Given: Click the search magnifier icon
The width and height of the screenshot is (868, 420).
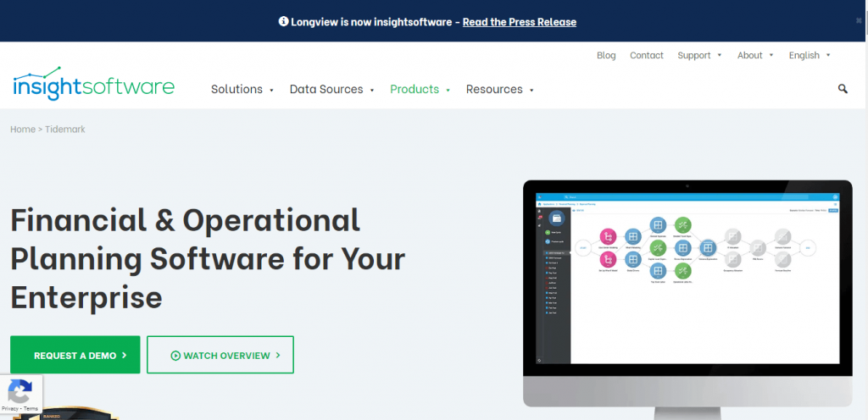Looking at the screenshot, I should pos(843,88).
